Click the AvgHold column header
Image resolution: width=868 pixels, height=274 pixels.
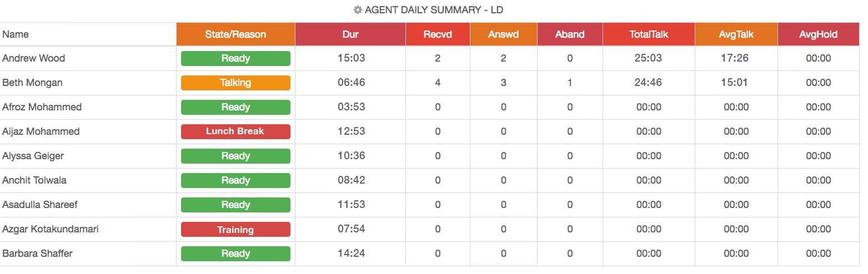coord(818,34)
